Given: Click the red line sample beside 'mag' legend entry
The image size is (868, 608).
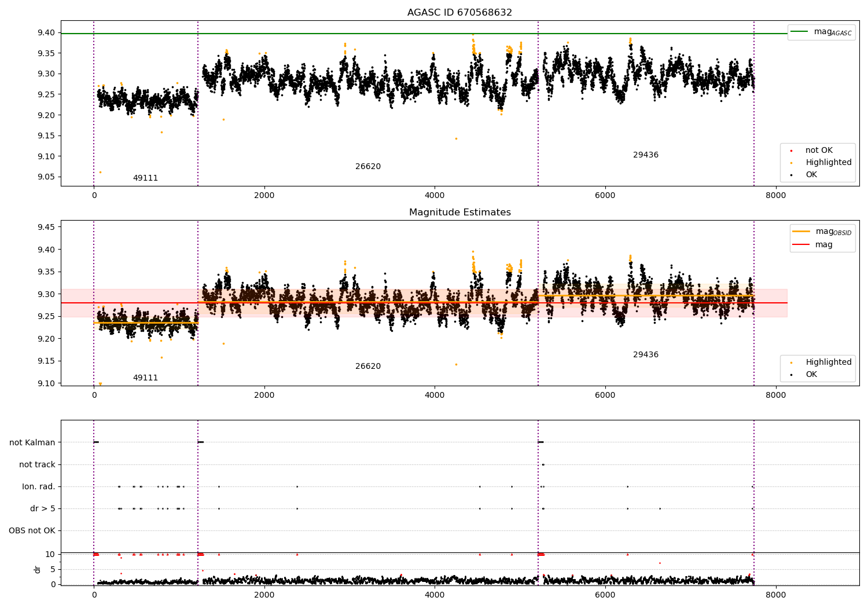Looking at the screenshot, I should pyautogui.click(x=801, y=245).
